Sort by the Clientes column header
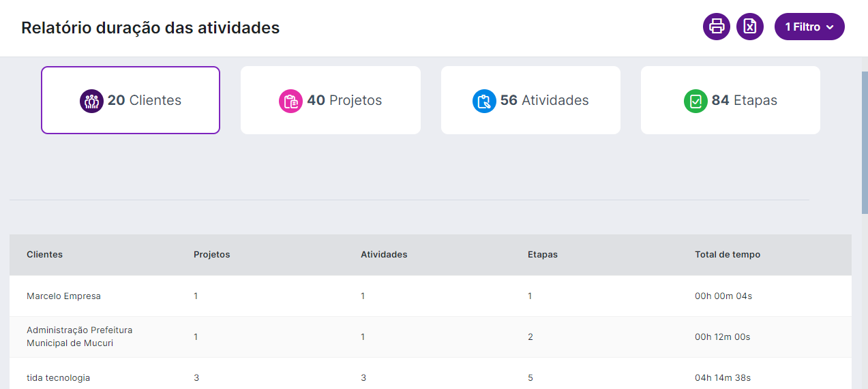This screenshot has height=389, width=868. click(x=44, y=255)
